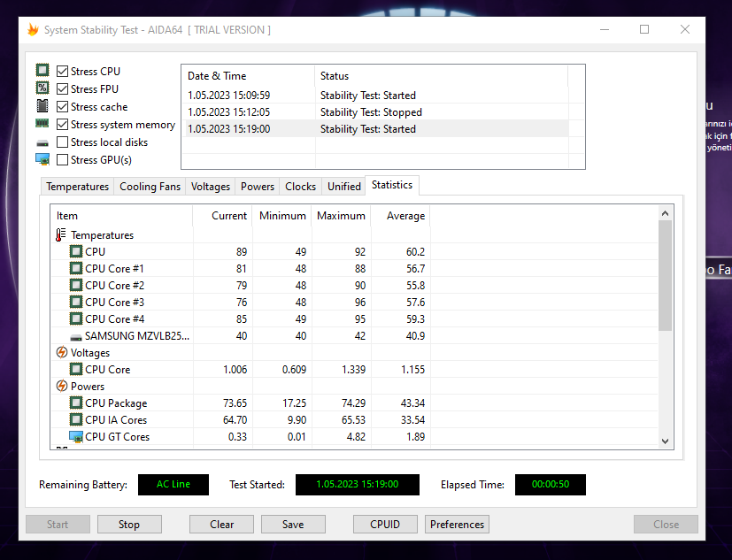Click the chip icon of CPU IA Cores row
This screenshot has width=732, height=560.
click(x=75, y=419)
